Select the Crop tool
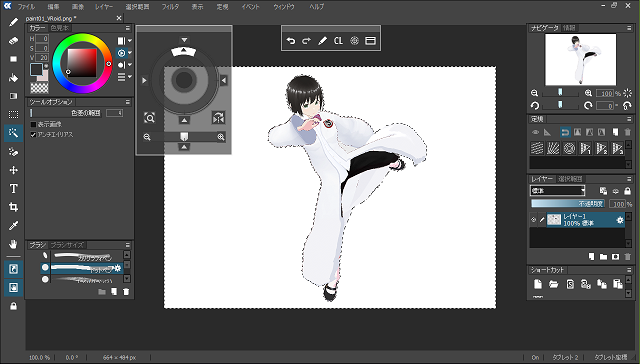640x364 pixels. click(x=13, y=207)
